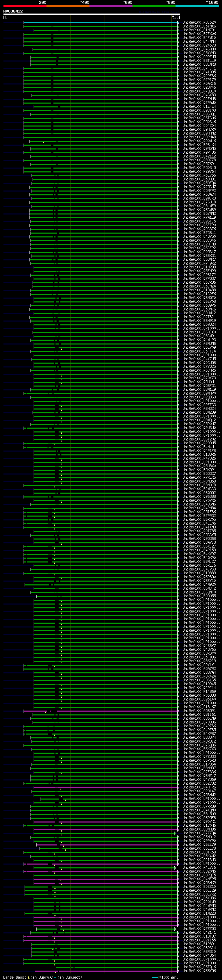Open hit UniRef100_B4FWI0

click(x=199, y=38)
